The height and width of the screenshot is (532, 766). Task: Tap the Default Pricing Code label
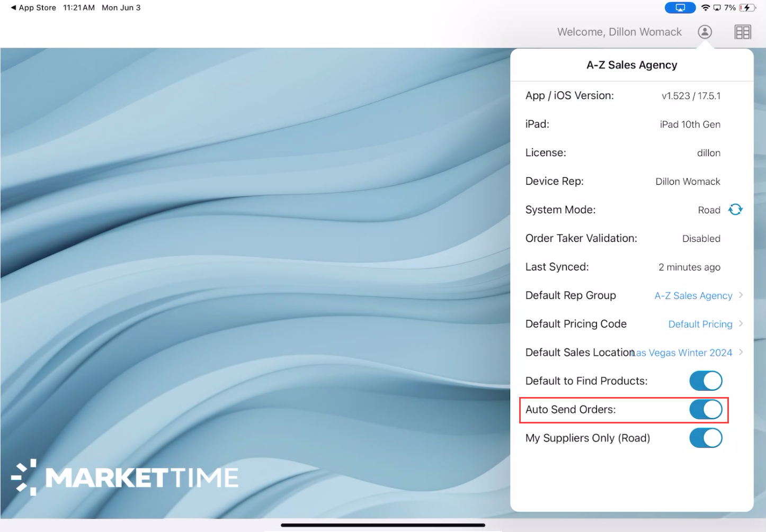pos(576,324)
